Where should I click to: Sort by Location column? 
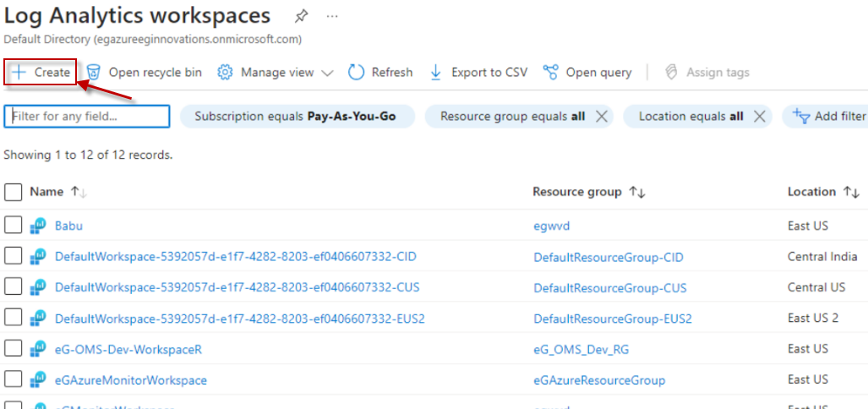pos(823,192)
